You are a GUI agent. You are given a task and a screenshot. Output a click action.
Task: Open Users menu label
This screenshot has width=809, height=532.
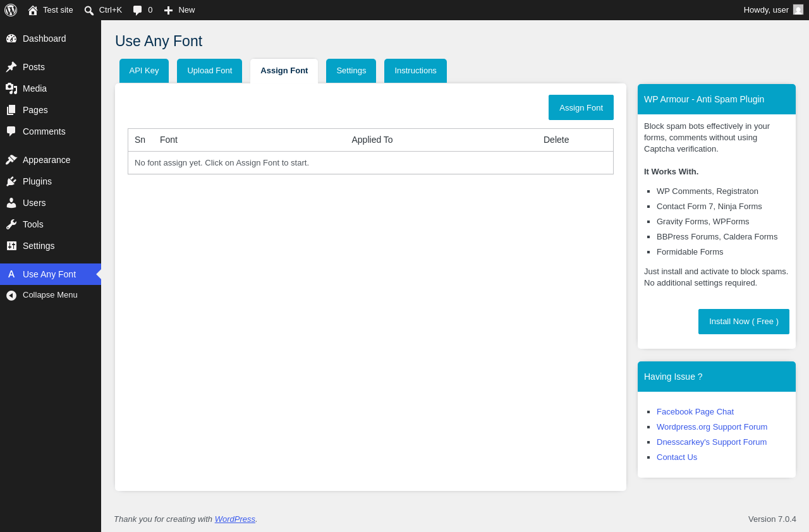[x=34, y=203]
